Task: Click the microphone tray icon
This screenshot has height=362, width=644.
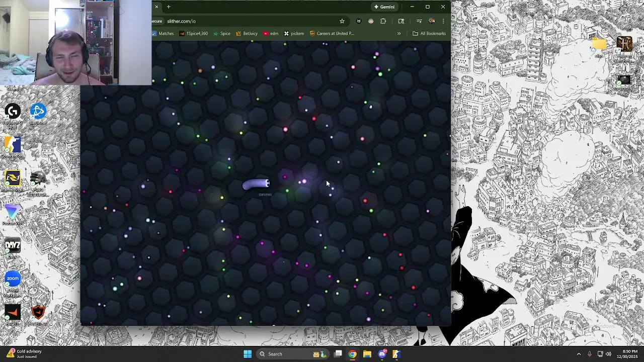Action: click(590, 354)
